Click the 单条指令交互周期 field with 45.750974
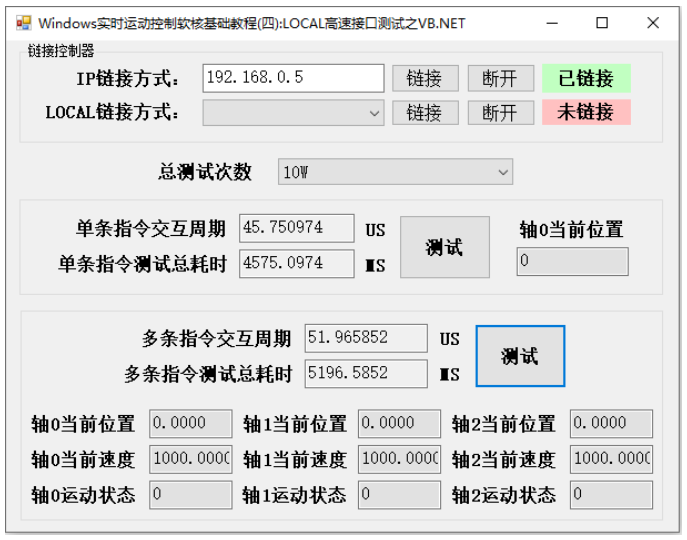This screenshot has width=687, height=540. [x=297, y=228]
